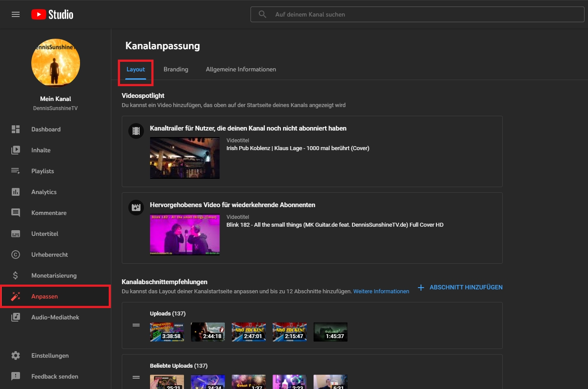Open the Weitere Informationen link
The width and height of the screenshot is (588, 389).
(381, 292)
